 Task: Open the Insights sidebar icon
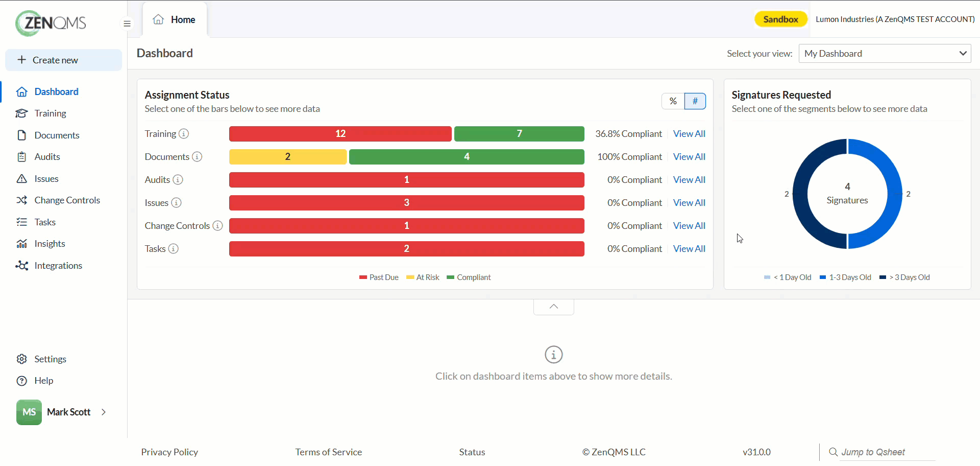[x=21, y=244]
